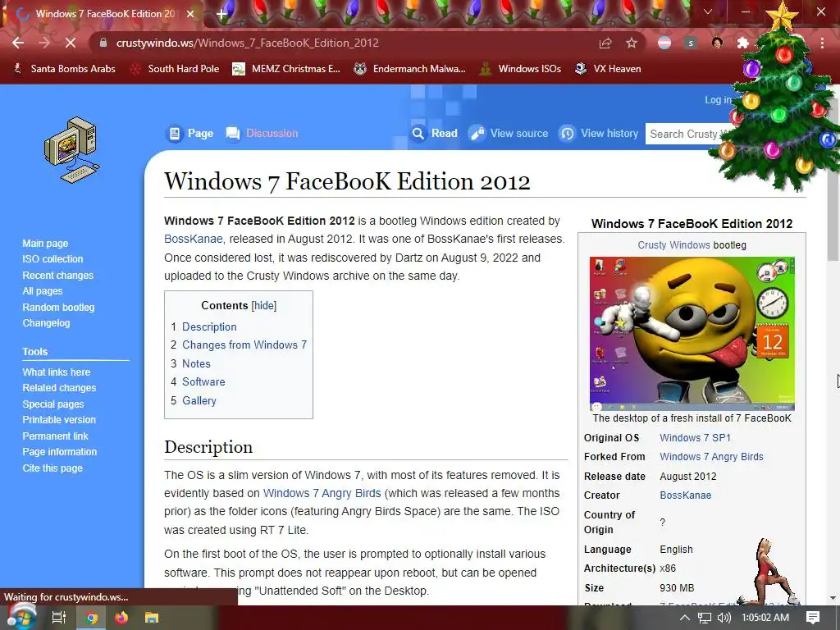Open File Explorer from the taskbar

click(x=152, y=618)
